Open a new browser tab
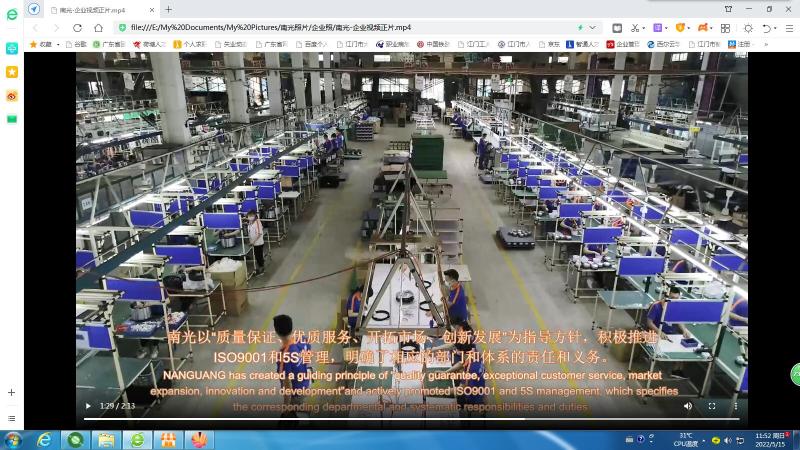This screenshot has height=450, width=800. coord(168,9)
